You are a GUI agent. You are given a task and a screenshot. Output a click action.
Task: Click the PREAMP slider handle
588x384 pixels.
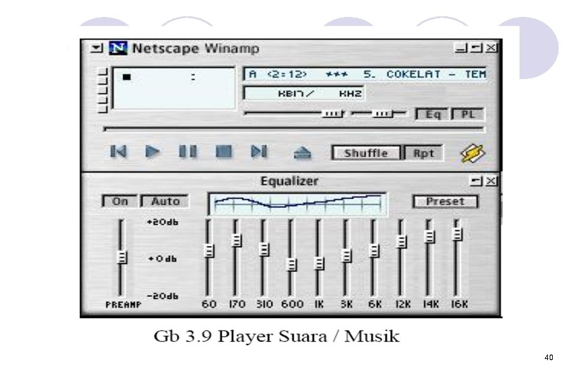pyautogui.click(x=122, y=257)
